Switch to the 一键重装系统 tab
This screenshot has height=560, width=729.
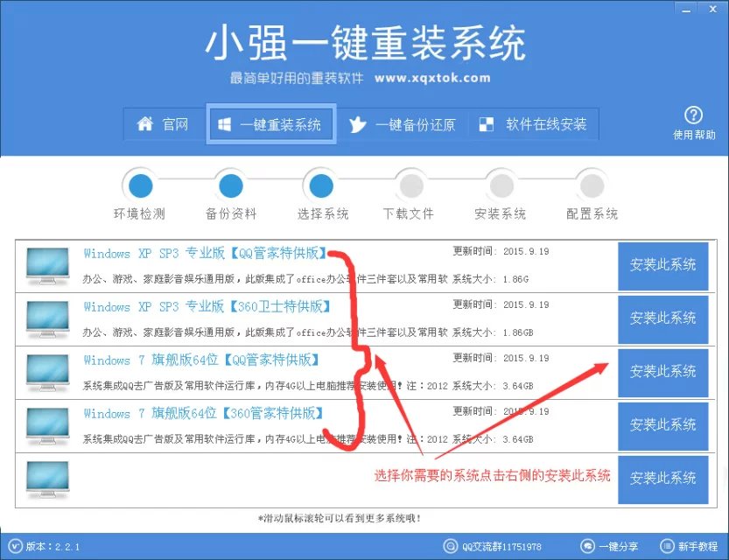click(271, 123)
